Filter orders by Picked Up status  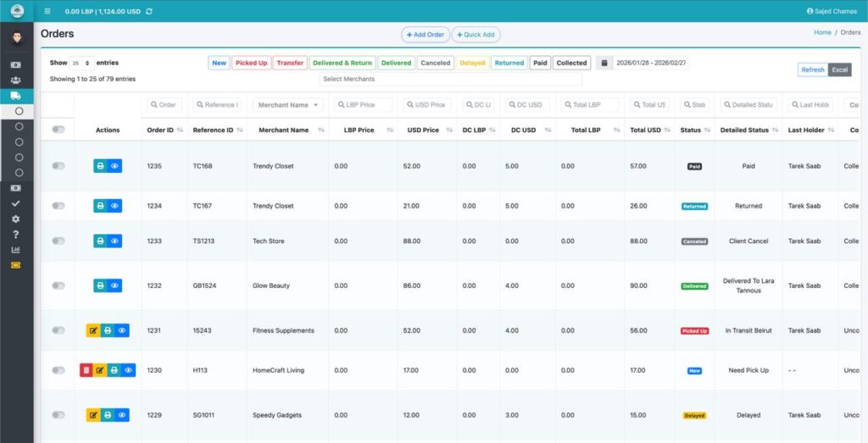[251, 63]
